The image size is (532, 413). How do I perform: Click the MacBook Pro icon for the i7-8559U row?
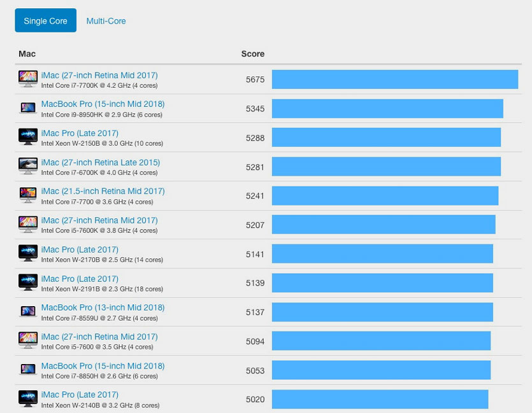[28, 311]
